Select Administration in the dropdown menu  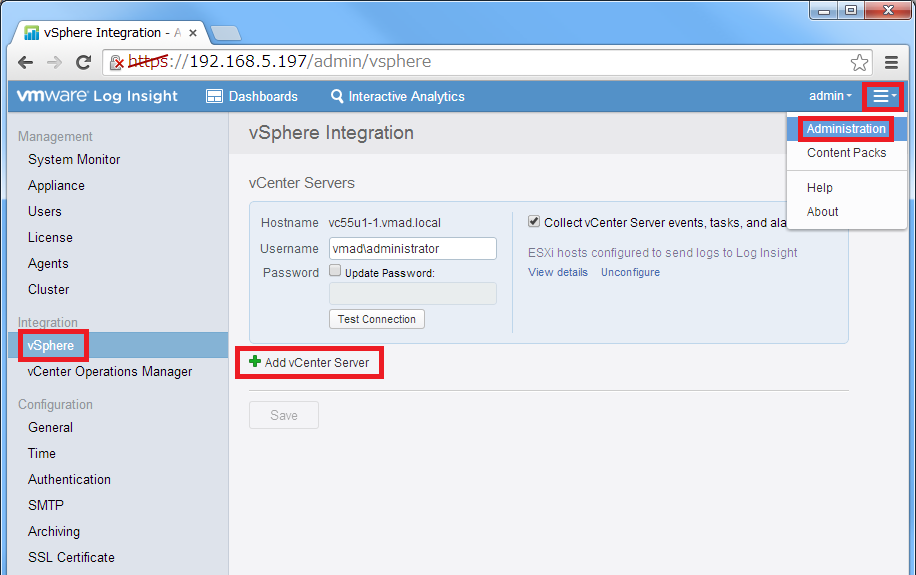click(x=846, y=129)
